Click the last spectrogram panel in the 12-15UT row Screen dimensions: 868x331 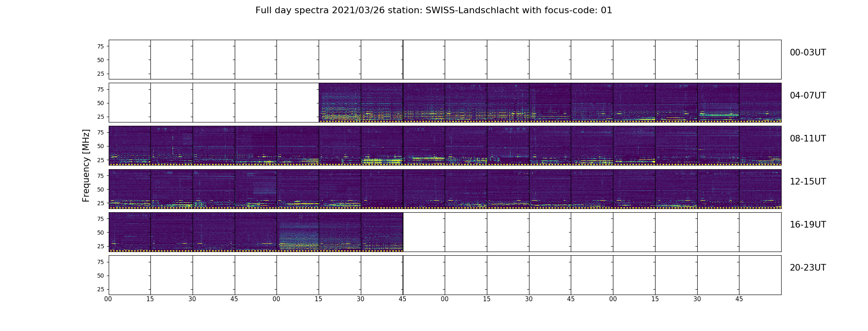760,189
